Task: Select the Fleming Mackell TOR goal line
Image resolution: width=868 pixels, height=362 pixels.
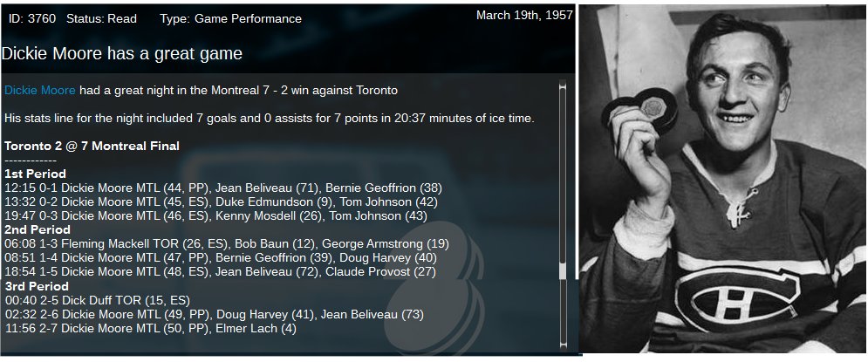Action: [x=227, y=243]
